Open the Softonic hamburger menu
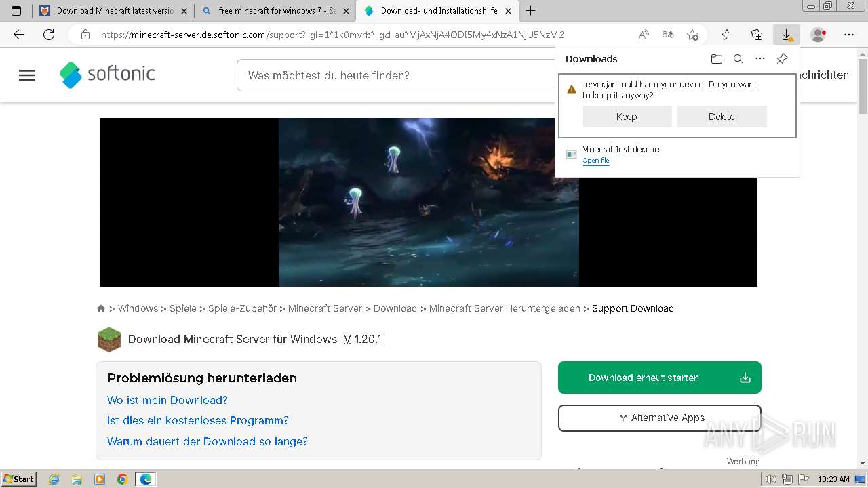The image size is (868, 488). coord(27,75)
